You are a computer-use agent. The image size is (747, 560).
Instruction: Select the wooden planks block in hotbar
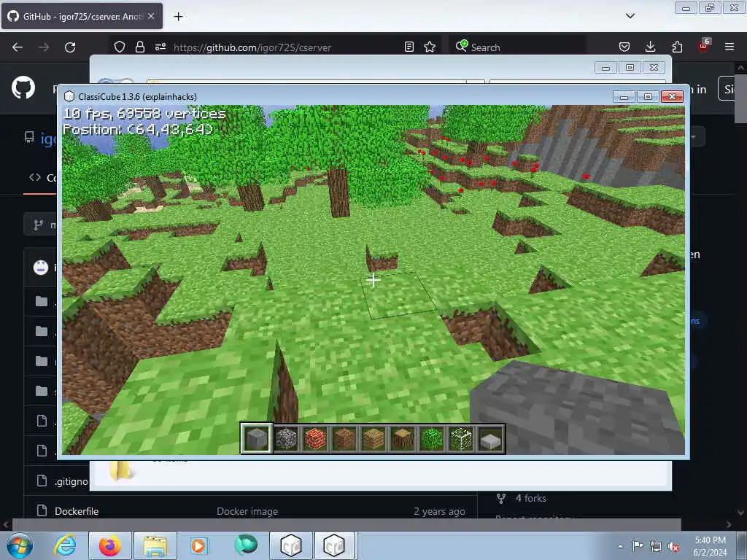pyautogui.click(x=373, y=438)
